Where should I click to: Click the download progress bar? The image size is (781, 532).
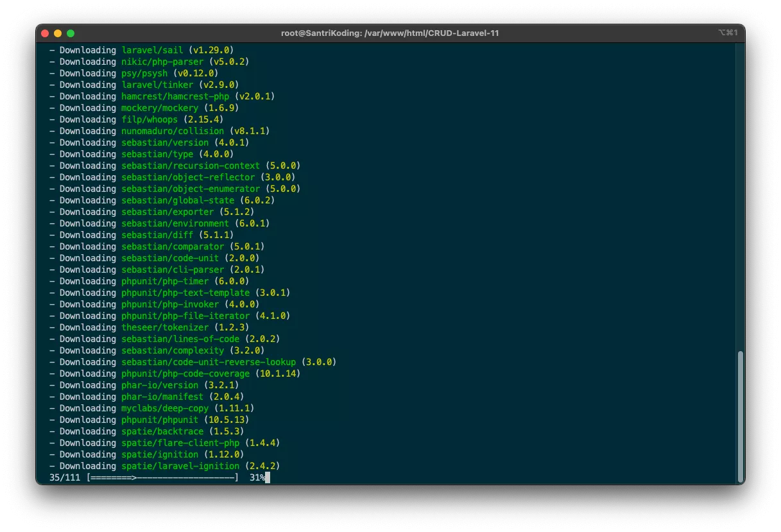(x=163, y=478)
